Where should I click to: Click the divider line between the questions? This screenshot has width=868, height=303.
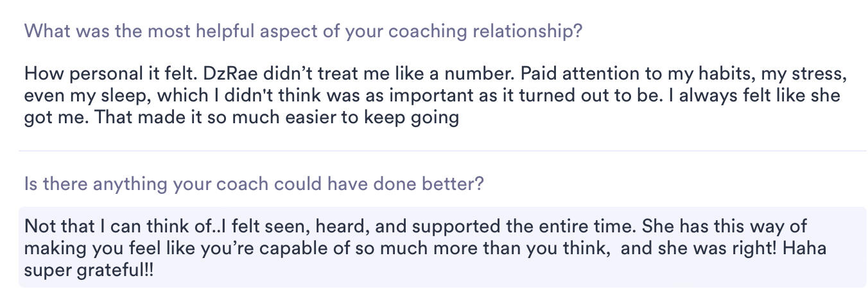[x=442, y=151]
